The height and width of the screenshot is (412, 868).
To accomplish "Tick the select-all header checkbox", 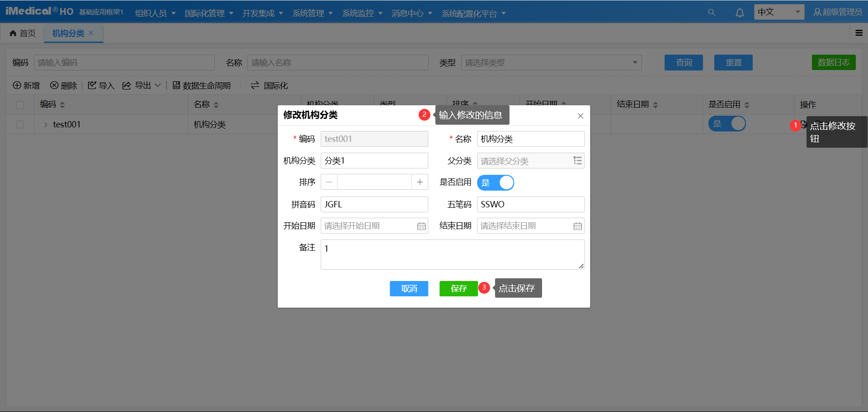I will (x=20, y=105).
